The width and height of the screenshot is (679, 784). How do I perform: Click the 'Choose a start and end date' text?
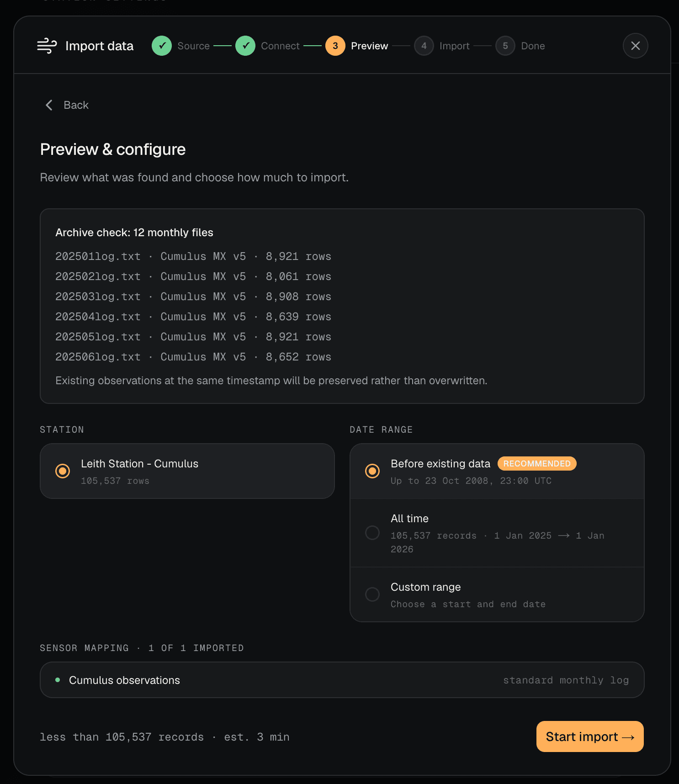(468, 604)
